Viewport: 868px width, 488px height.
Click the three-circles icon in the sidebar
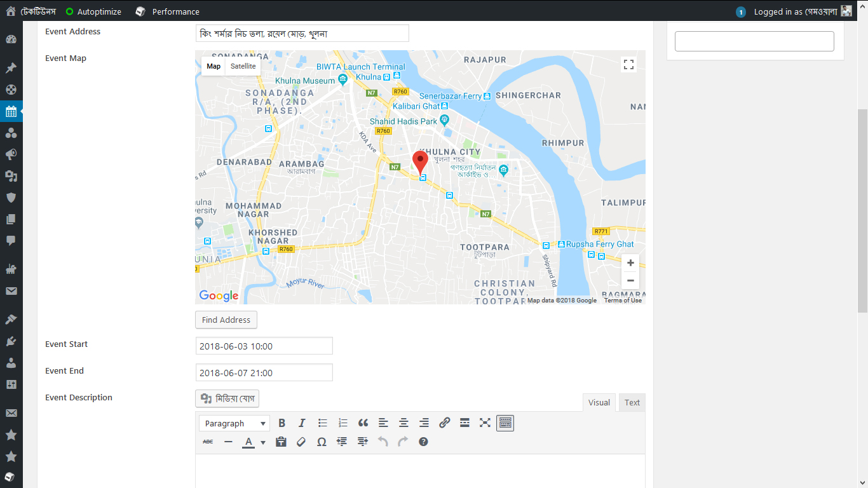[11, 133]
